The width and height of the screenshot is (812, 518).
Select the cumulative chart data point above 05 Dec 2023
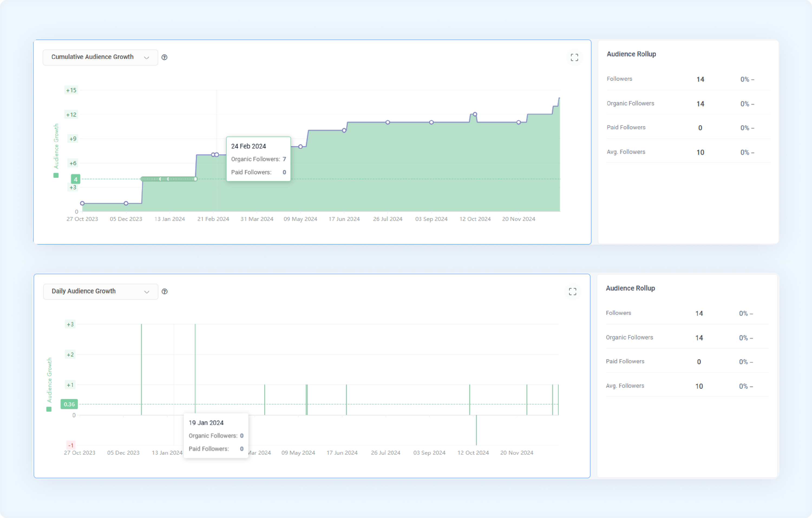pos(126,203)
